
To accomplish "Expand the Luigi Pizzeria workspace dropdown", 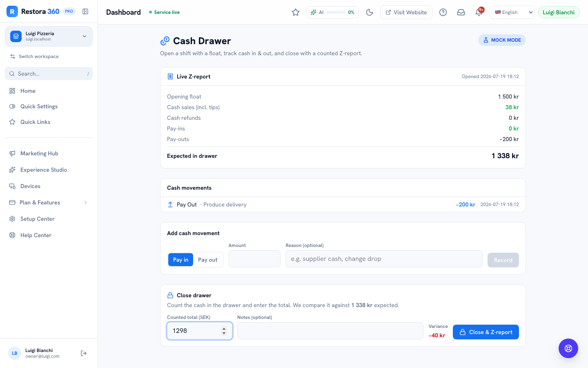I will click(49, 36).
